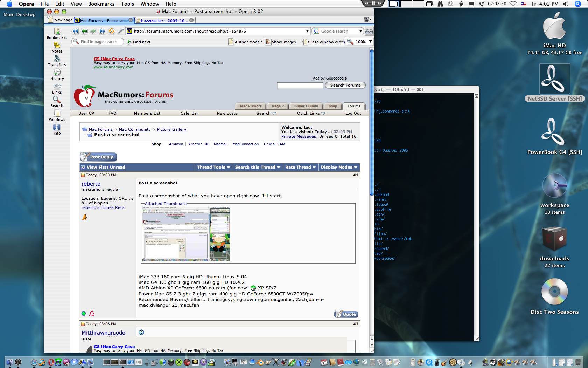The height and width of the screenshot is (368, 588).
Task: Toggle Author mode button
Action: click(x=245, y=42)
